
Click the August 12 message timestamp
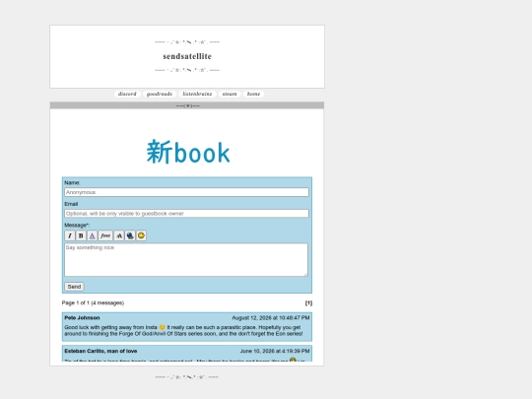pos(271,318)
